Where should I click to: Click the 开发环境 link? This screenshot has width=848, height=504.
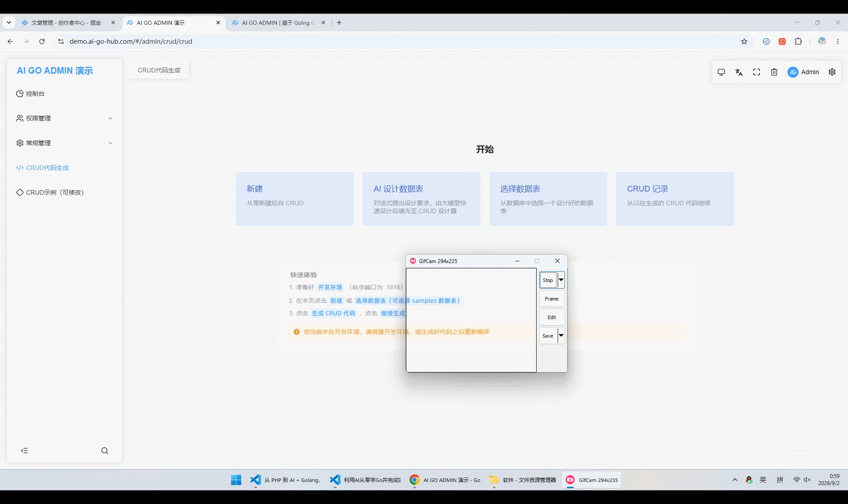click(x=330, y=287)
